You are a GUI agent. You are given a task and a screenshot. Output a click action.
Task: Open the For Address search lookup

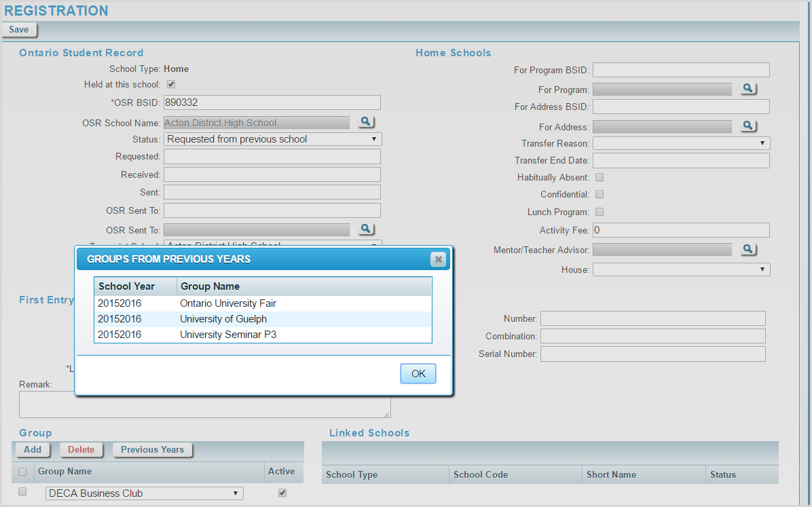(748, 126)
